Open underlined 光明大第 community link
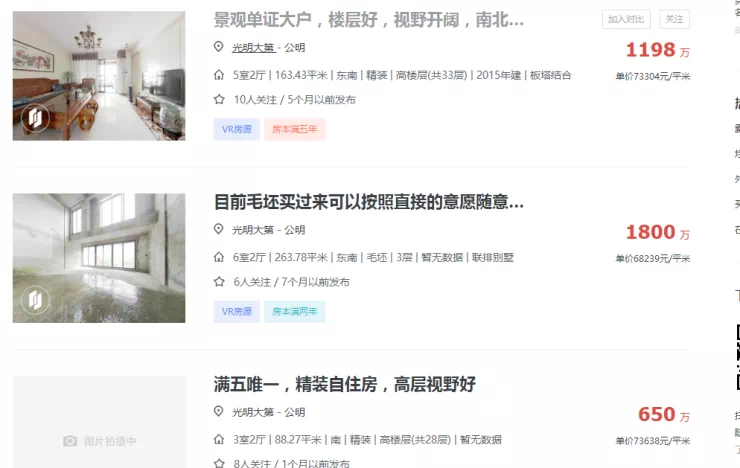 tap(253, 48)
